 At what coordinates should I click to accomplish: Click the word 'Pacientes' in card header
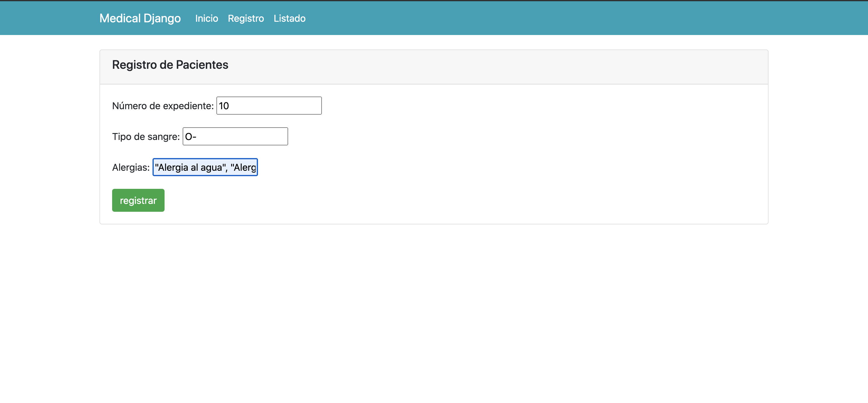pos(202,65)
